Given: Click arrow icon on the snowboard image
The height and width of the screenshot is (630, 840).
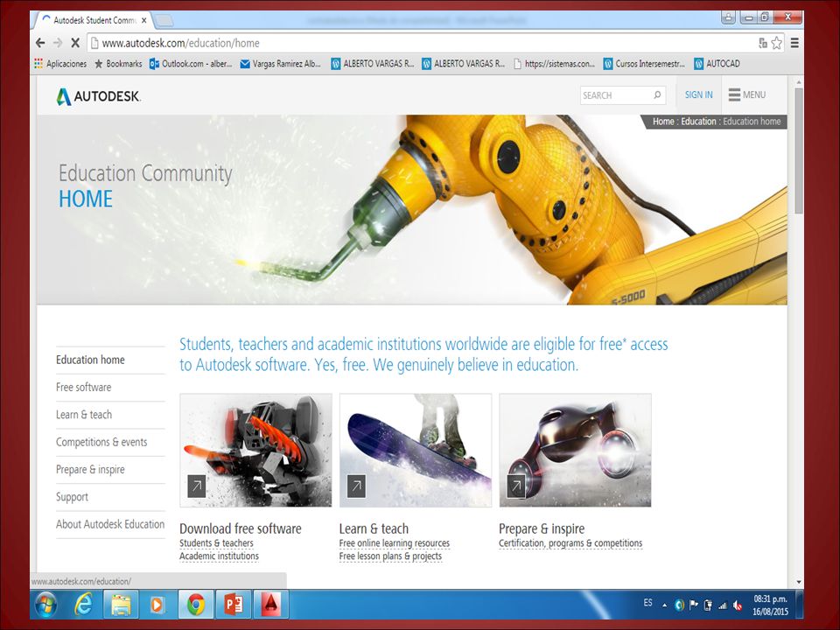Looking at the screenshot, I should coord(356,486).
